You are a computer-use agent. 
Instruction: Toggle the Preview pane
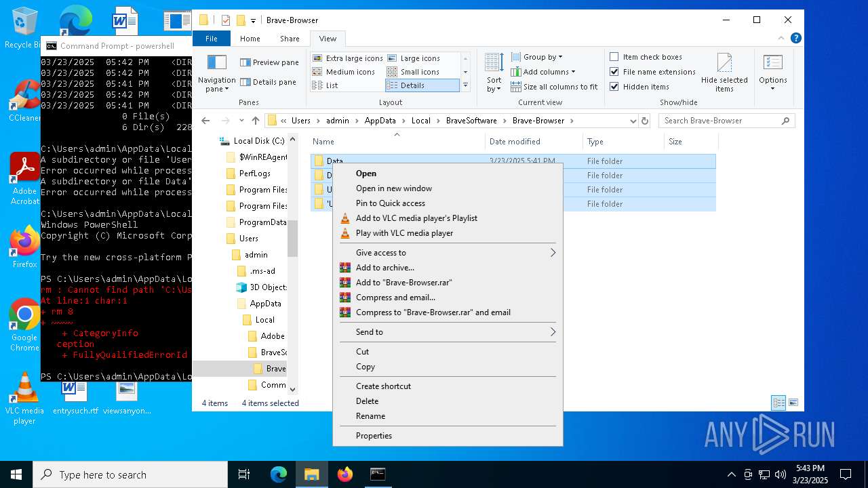coord(269,62)
